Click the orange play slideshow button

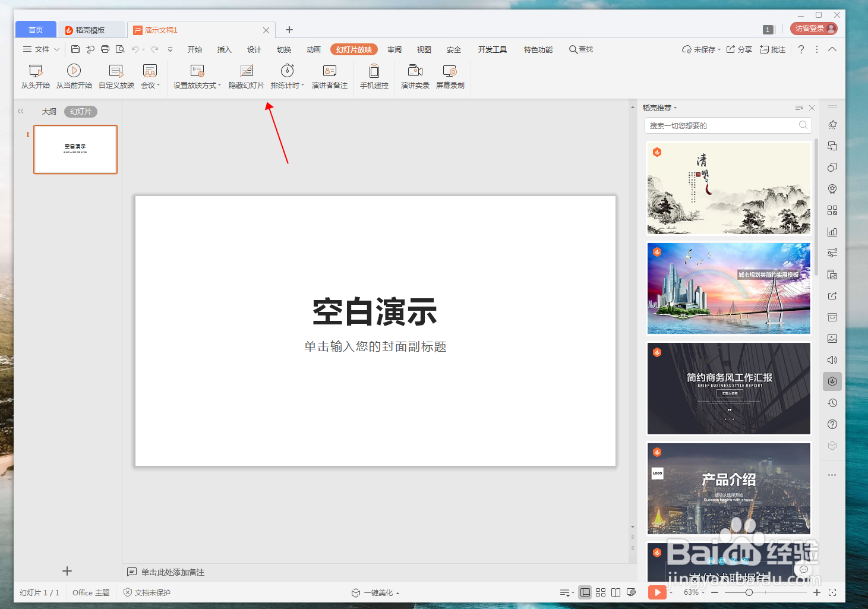[x=657, y=592]
